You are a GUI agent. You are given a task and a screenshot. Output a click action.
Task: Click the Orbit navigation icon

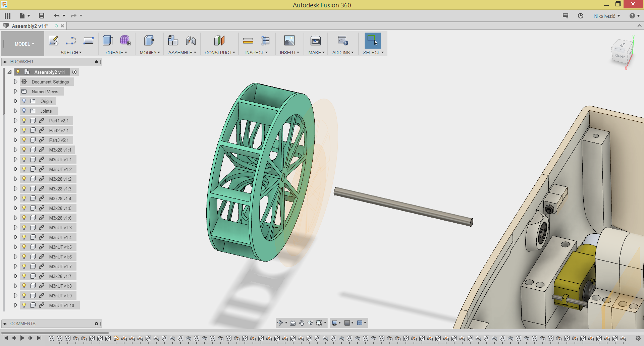(280, 323)
